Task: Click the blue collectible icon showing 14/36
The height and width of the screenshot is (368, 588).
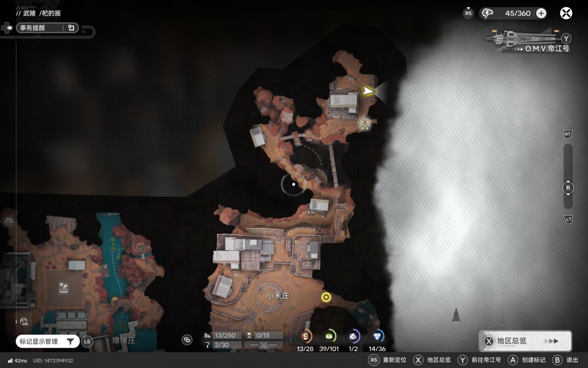Action: [377, 336]
